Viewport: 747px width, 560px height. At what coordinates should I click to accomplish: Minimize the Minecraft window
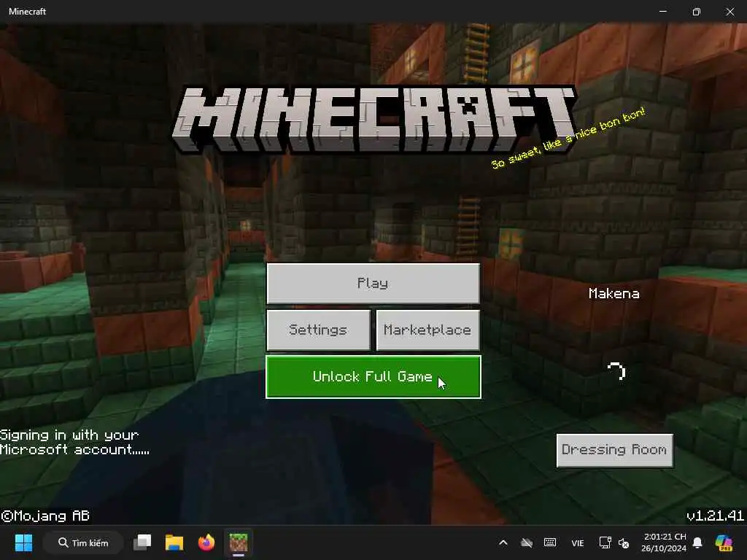pos(663,12)
